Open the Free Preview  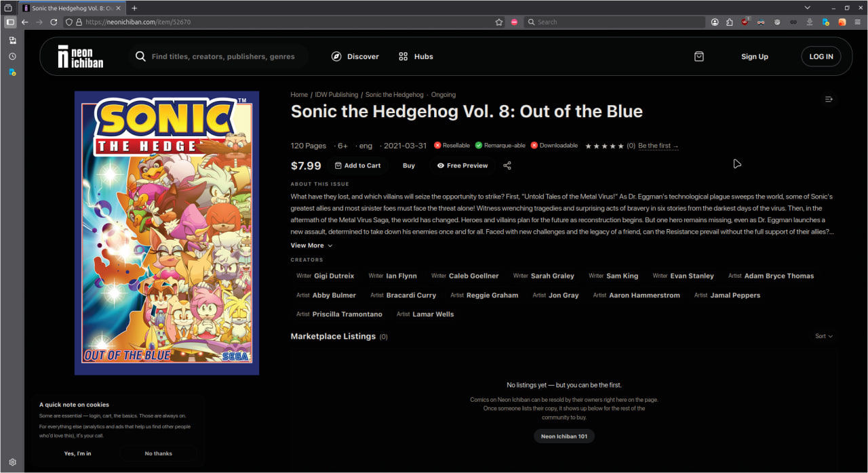coord(462,165)
